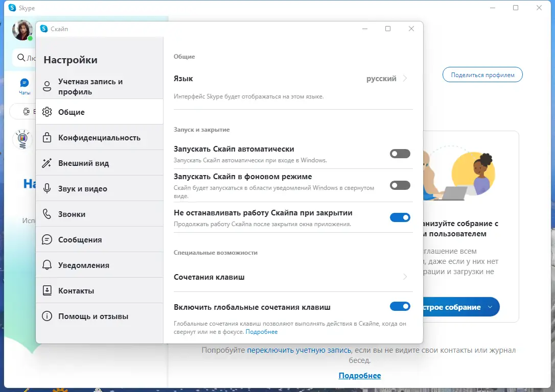Click the chat bubble icon for Сообщения
The width and height of the screenshot is (555, 392).
[47, 240]
